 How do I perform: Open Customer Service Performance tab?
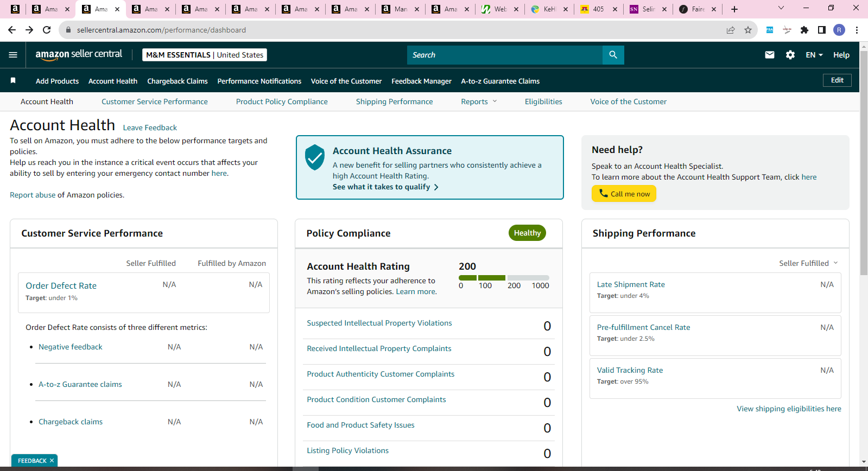(x=155, y=101)
